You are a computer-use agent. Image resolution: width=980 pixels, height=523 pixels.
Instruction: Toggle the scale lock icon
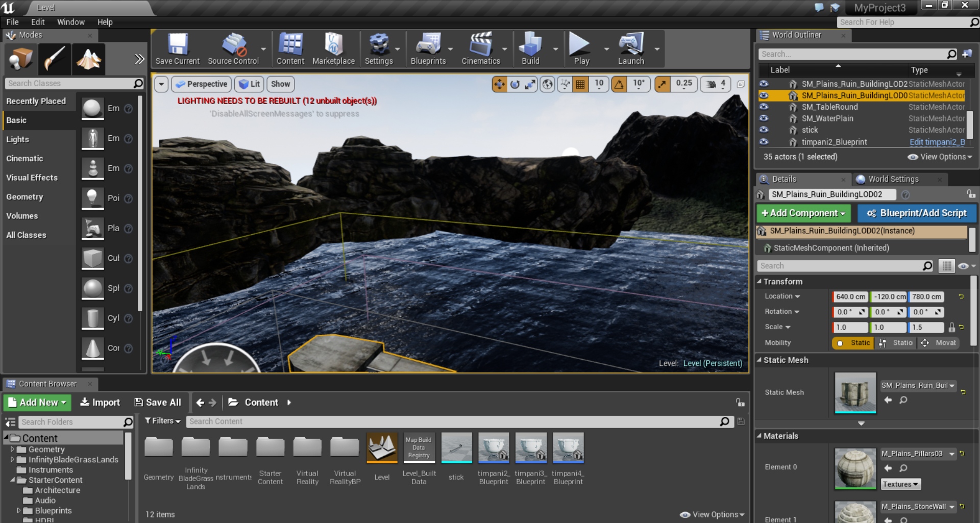click(x=951, y=327)
